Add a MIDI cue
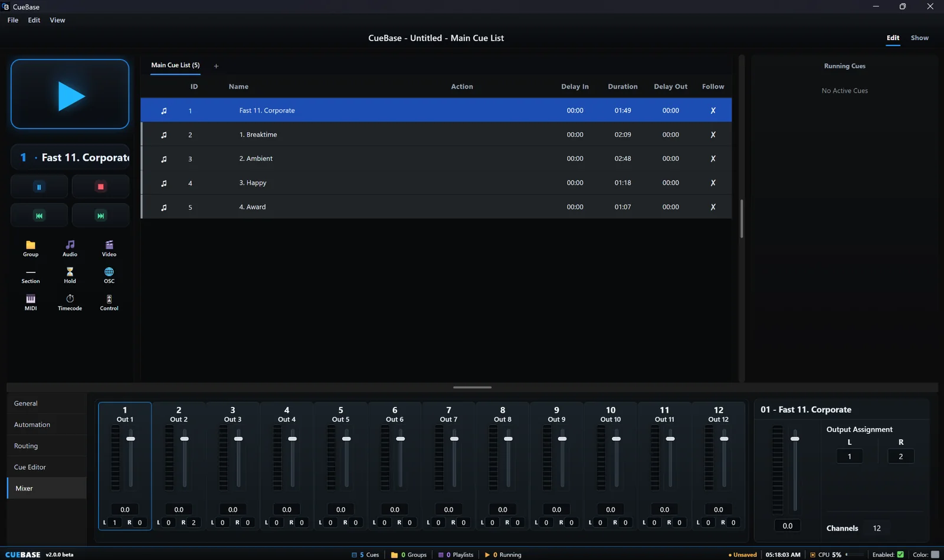 pyautogui.click(x=31, y=302)
